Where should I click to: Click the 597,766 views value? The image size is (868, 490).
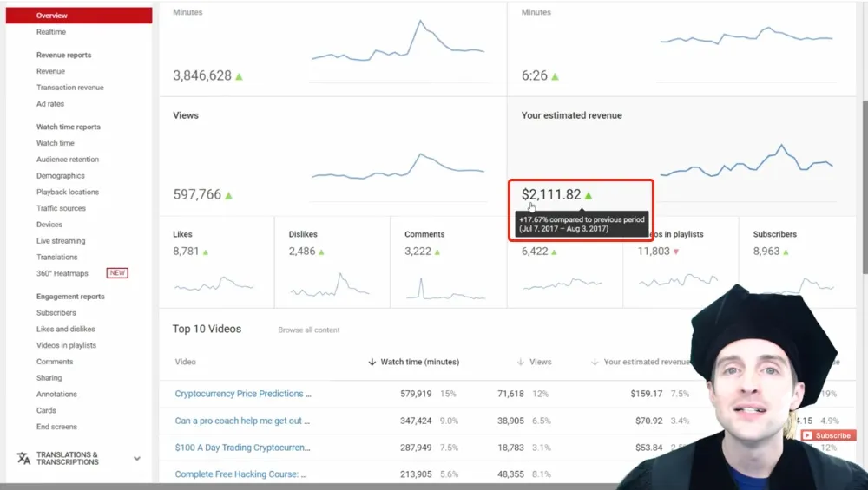click(197, 194)
